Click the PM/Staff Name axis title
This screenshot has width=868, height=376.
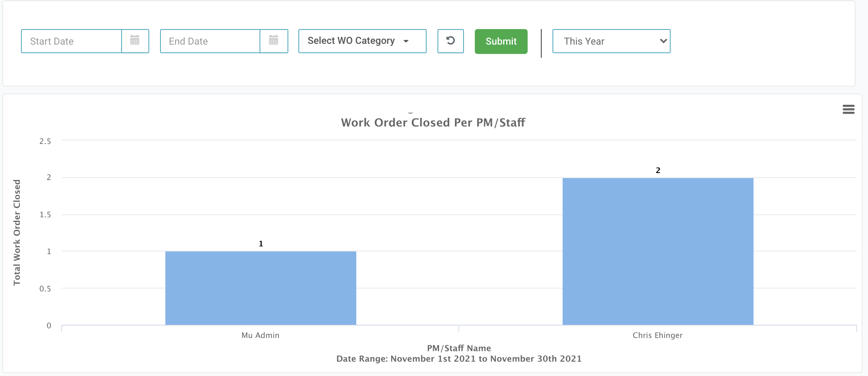coord(459,348)
